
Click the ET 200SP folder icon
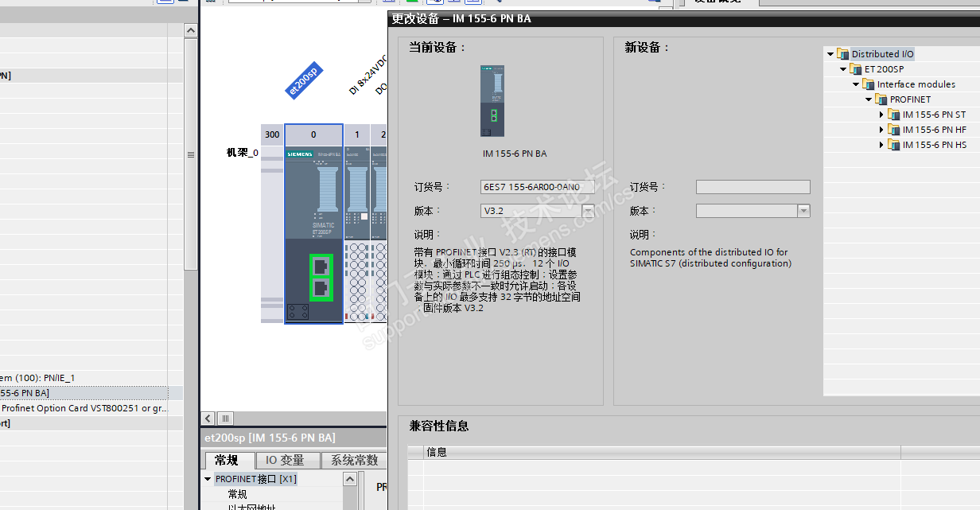[x=856, y=69]
